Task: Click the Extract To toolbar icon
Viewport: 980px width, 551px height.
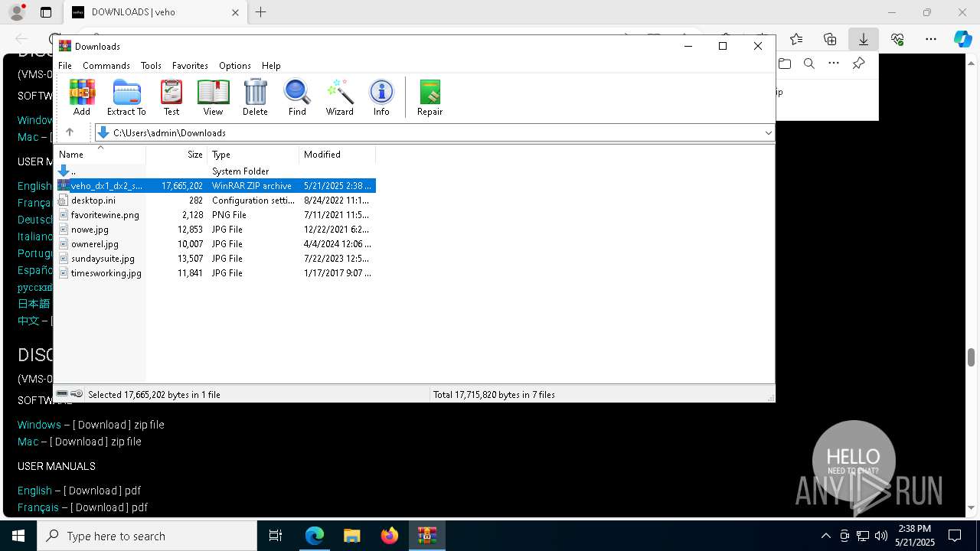Action: 126,97
